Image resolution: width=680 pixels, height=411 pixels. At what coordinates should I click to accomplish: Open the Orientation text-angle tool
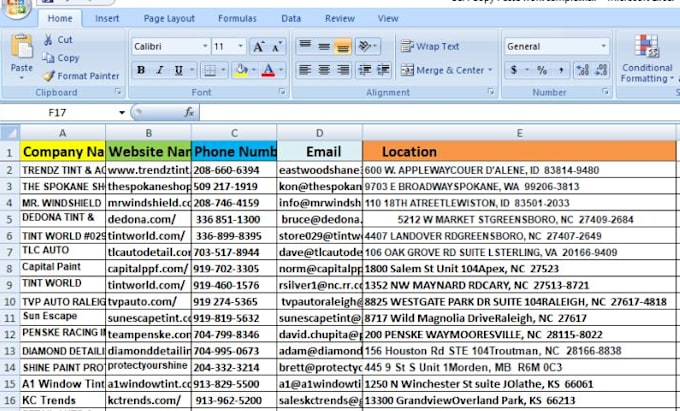pos(367,46)
